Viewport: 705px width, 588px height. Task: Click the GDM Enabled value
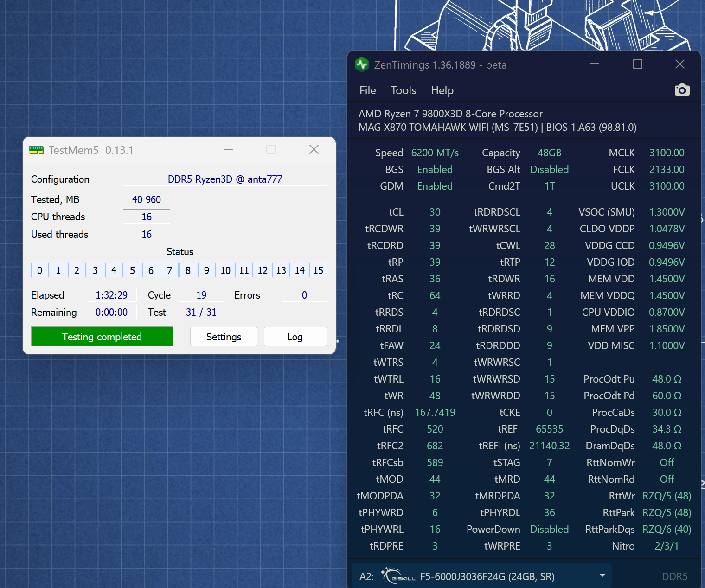tap(435, 186)
